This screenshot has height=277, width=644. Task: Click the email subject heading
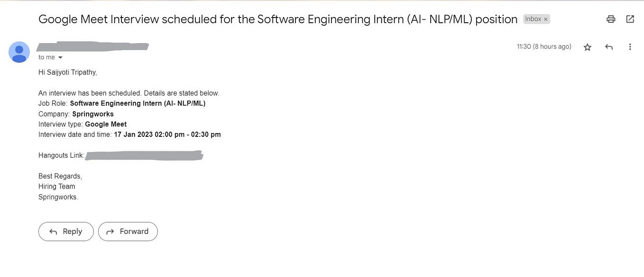coord(277,19)
